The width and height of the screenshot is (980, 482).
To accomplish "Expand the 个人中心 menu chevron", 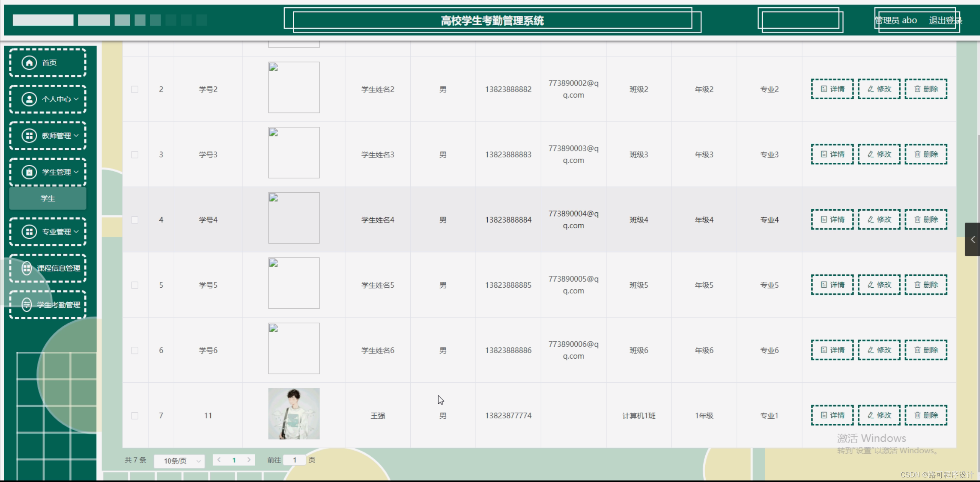I will 76,99.
